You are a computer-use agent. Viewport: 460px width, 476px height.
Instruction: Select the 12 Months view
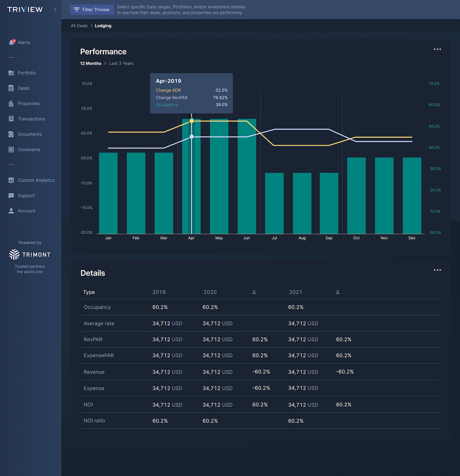click(90, 63)
